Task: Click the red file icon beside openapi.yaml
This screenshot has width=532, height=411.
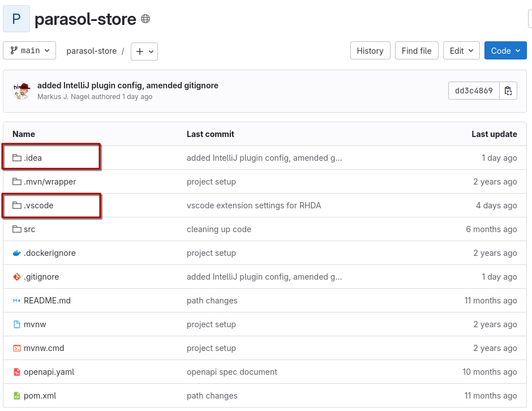Action: [x=16, y=372]
